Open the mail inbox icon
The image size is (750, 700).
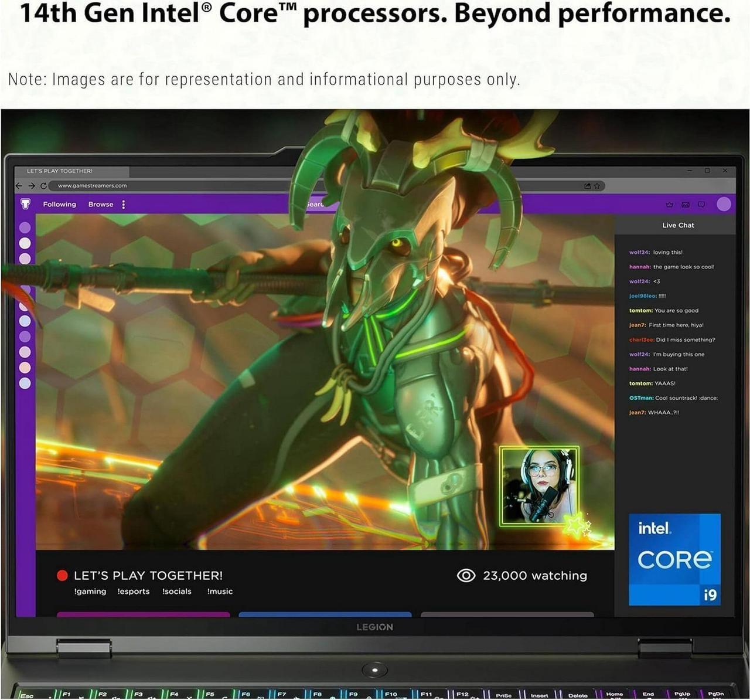(x=686, y=205)
